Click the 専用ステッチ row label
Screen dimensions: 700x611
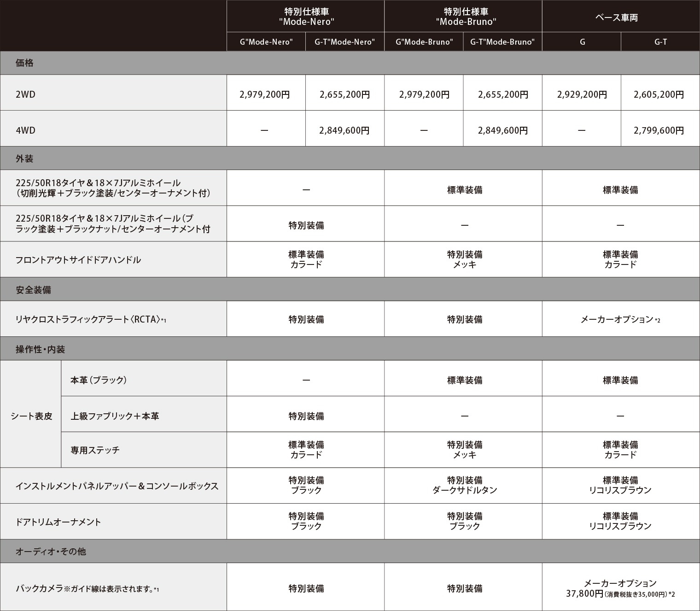(144, 450)
